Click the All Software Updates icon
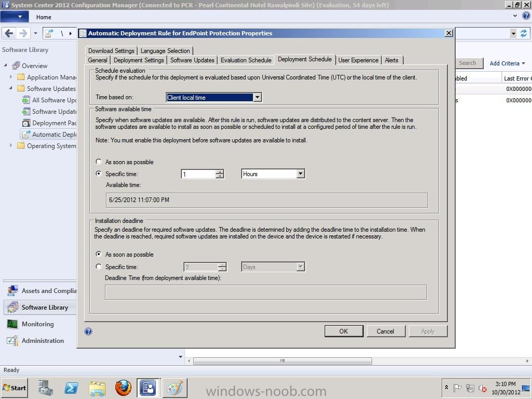The image size is (532, 399). (x=26, y=100)
